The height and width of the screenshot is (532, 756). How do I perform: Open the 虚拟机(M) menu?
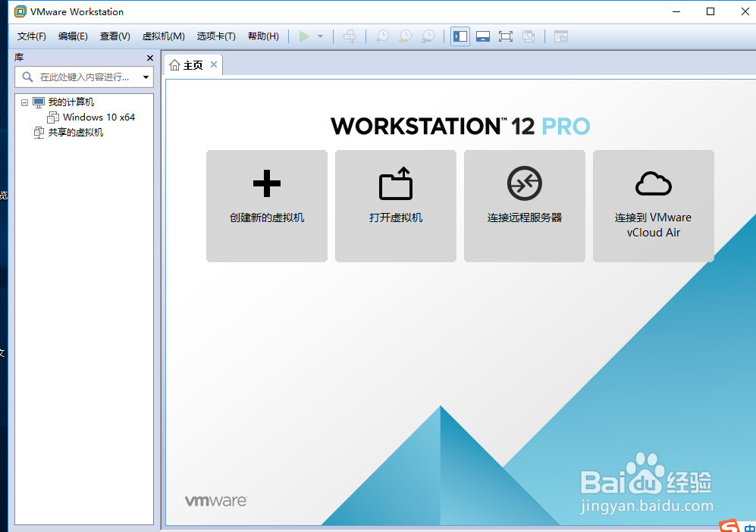click(164, 36)
